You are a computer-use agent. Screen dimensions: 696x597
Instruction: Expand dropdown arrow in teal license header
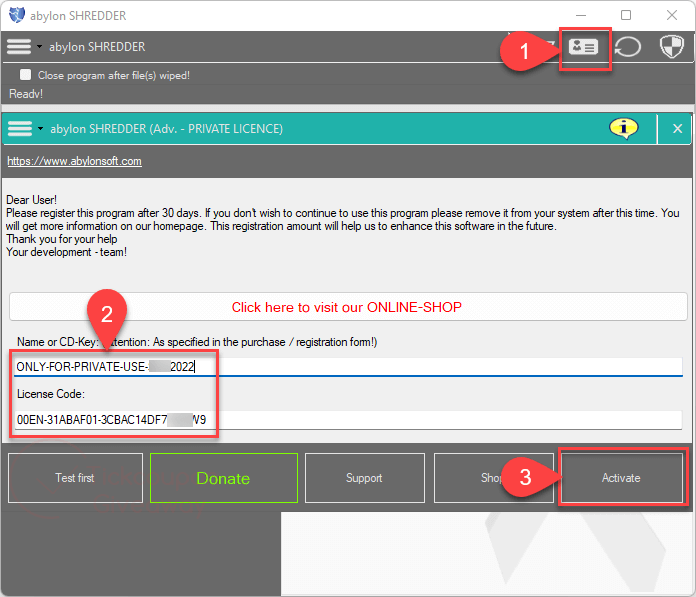[39, 129]
